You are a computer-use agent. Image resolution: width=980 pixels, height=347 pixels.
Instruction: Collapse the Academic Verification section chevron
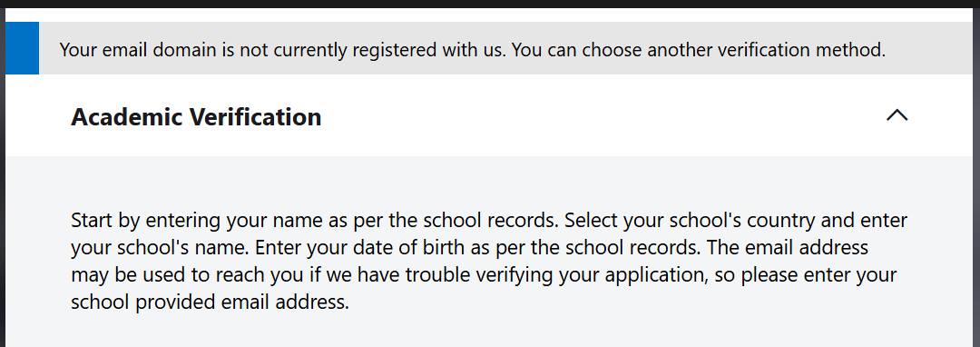pos(897,115)
